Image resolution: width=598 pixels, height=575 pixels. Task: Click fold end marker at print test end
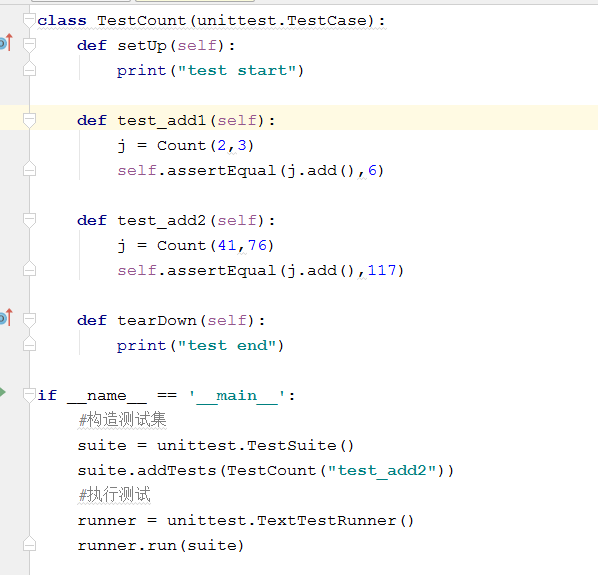click(x=29, y=344)
